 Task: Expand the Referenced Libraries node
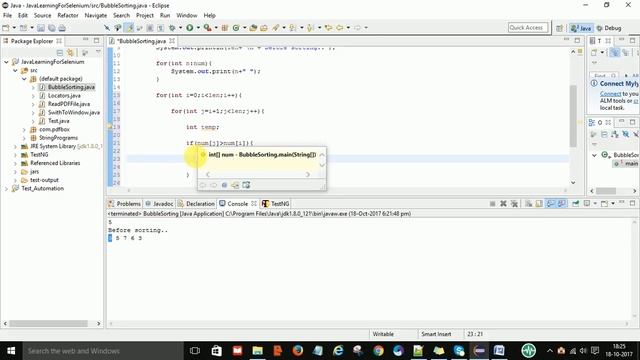point(15,163)
